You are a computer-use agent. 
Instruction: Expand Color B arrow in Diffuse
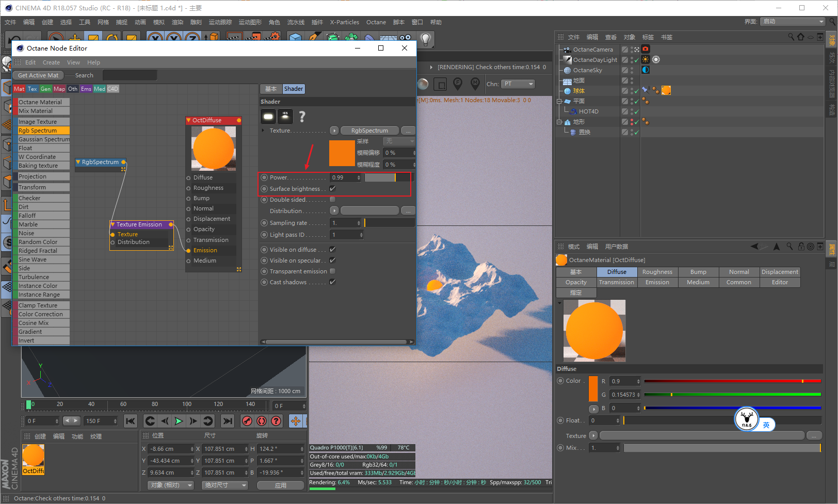click(593, 409)
